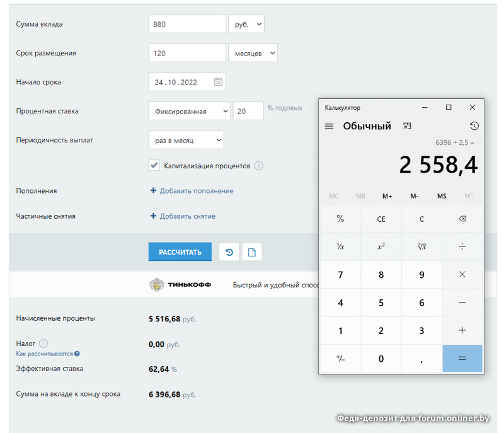This screenshot has height=433, width=504.
Task: Click digit 6 on calculator
Action: (421, 303)
